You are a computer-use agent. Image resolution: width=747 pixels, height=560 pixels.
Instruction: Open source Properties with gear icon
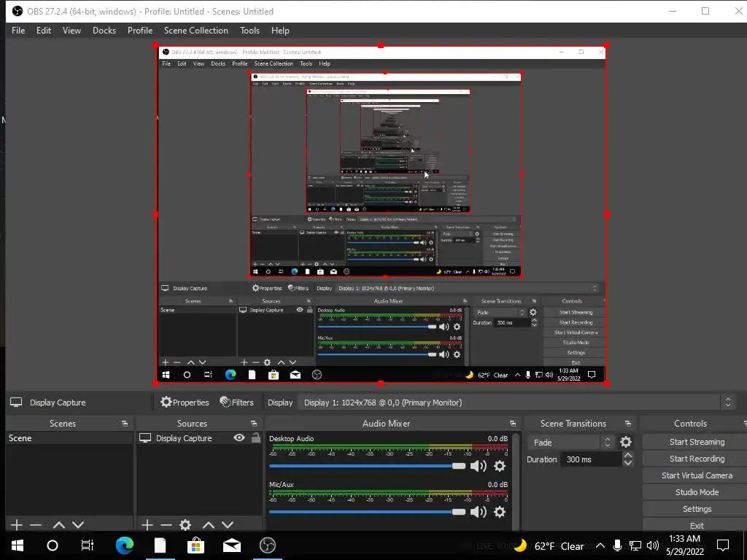tap(185, 402)
